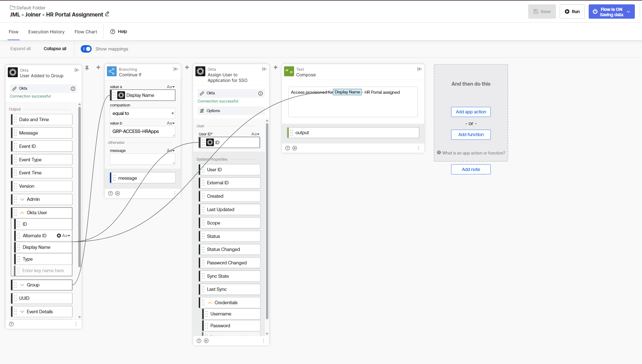Test the Compose card with play icon

(295, 148)
